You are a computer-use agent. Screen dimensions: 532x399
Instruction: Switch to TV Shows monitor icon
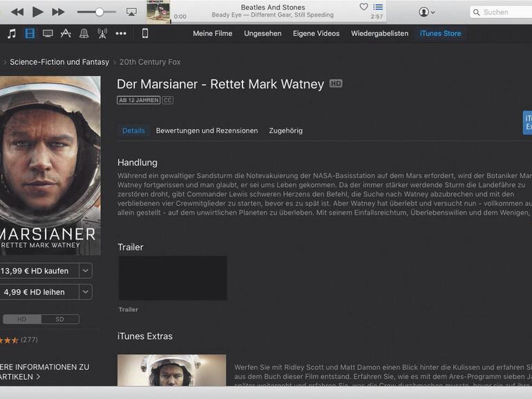coord(48,34)
